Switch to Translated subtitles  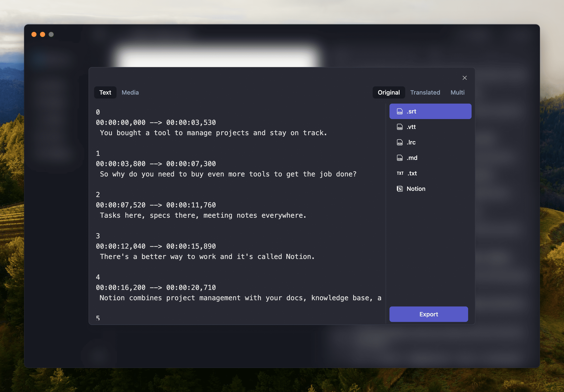(425, 93)
